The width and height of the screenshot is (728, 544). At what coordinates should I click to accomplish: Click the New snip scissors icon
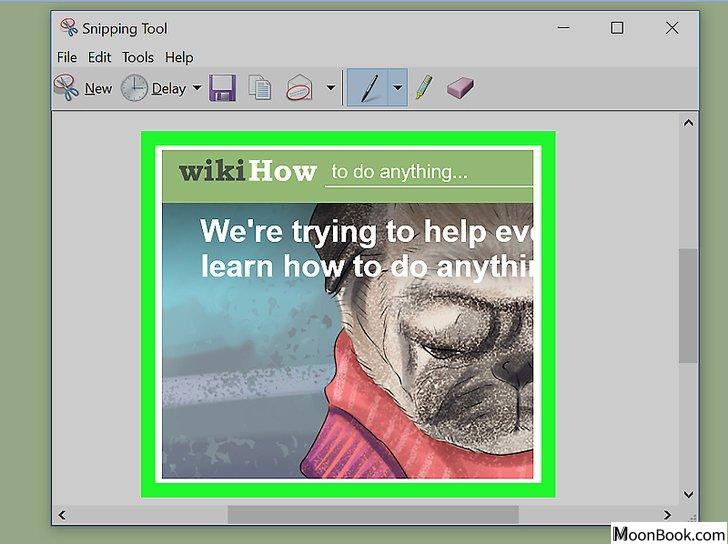66,87
